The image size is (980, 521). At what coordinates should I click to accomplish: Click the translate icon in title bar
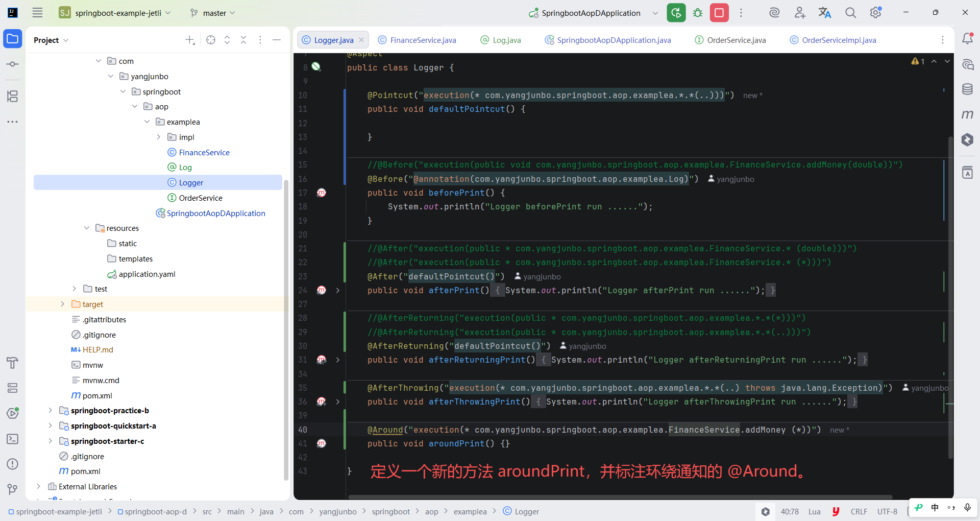coord(825,13)
